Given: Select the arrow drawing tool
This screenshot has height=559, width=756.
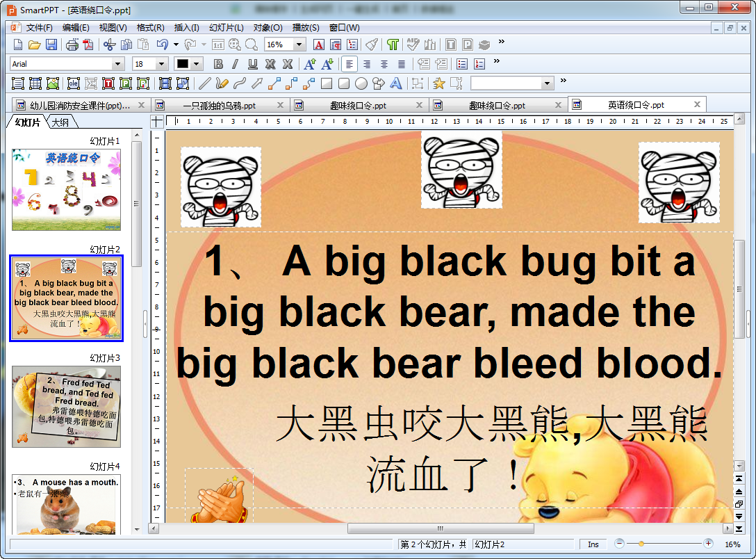Looking at the screenshot, I should 256,83.
